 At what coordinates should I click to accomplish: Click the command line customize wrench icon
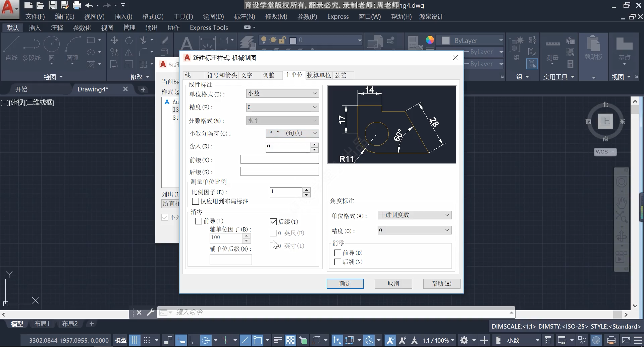pos(151,312)
